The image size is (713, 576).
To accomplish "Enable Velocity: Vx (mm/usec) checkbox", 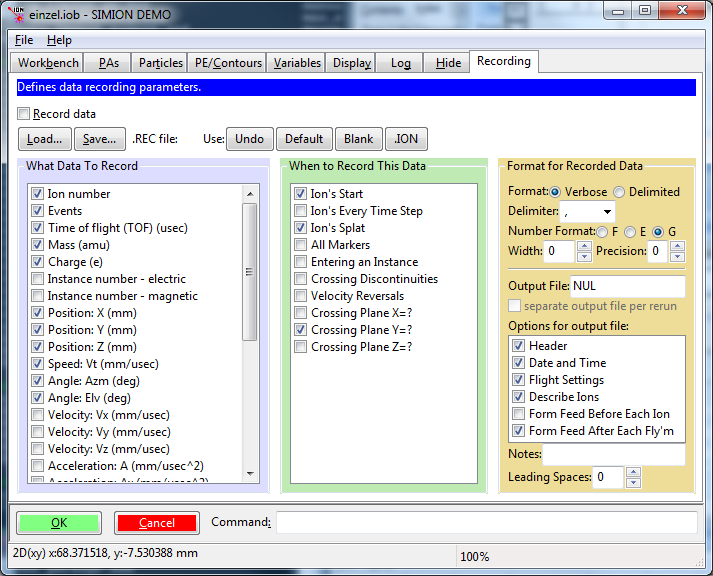I will [38, 415].
